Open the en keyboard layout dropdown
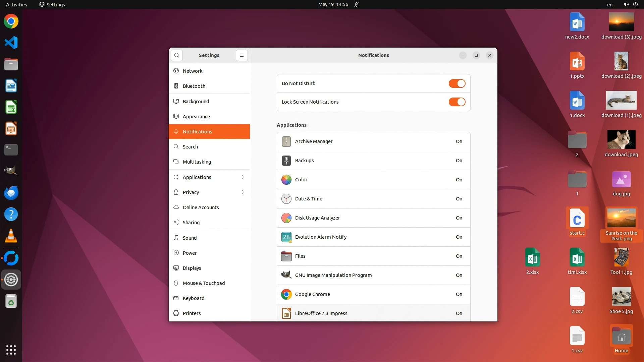 609,5
